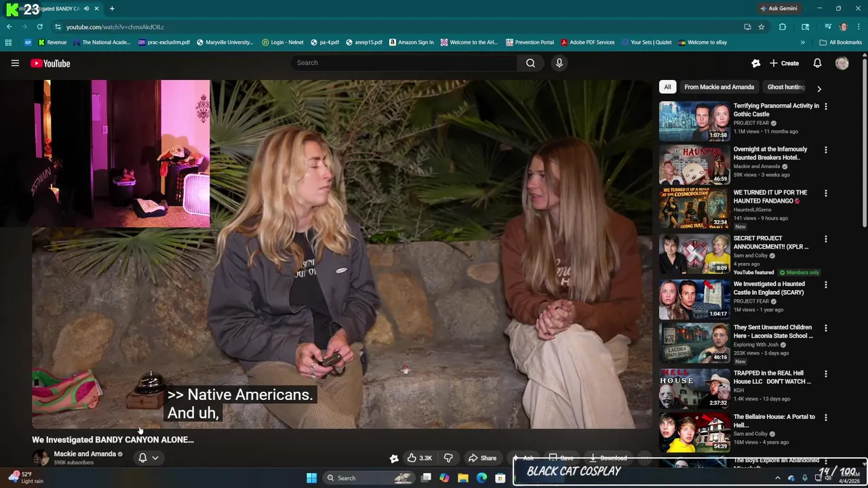868x488 pixels.
Task: Open the Revenue bookmark
Action: pos(52,42)
